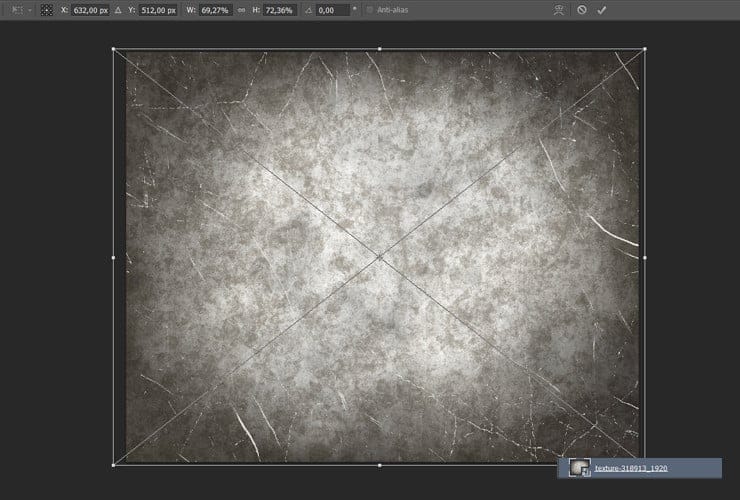
Task: Cancel the transform with the circle-slash icon
Action: [x=582, y=9]
